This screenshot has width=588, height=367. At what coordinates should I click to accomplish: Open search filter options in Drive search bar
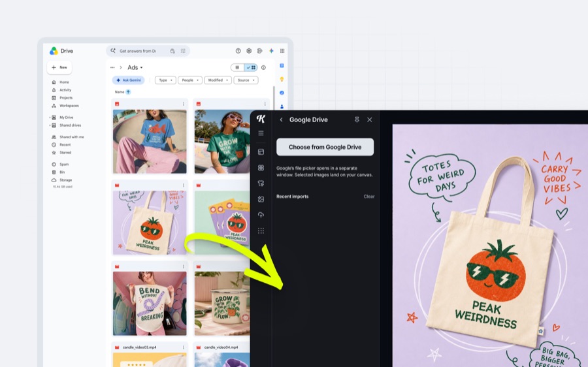pos(183,51)
